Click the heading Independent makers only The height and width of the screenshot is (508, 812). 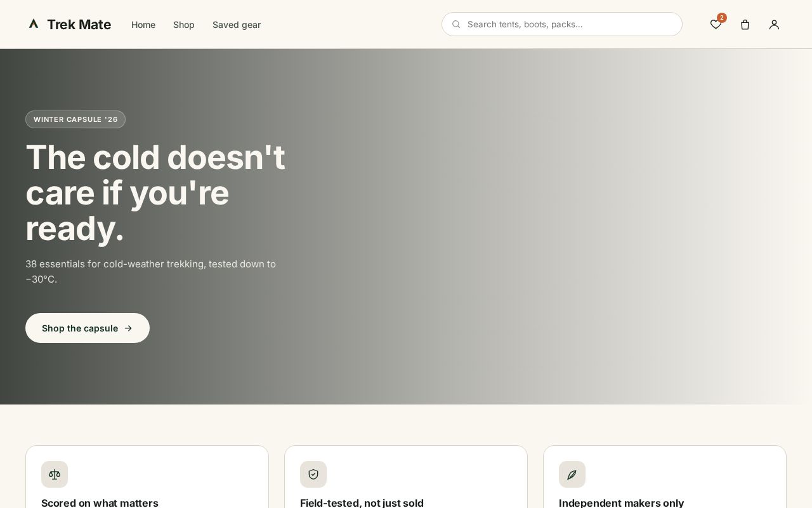621,503
